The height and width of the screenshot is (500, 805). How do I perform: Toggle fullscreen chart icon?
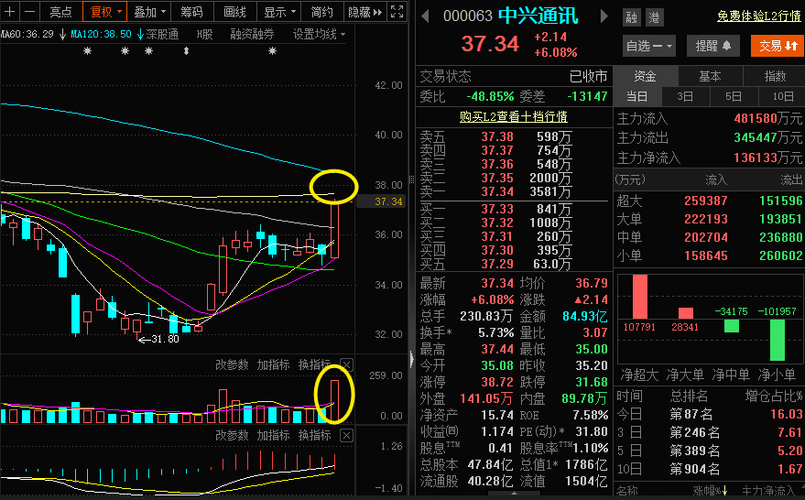(397, 11)
